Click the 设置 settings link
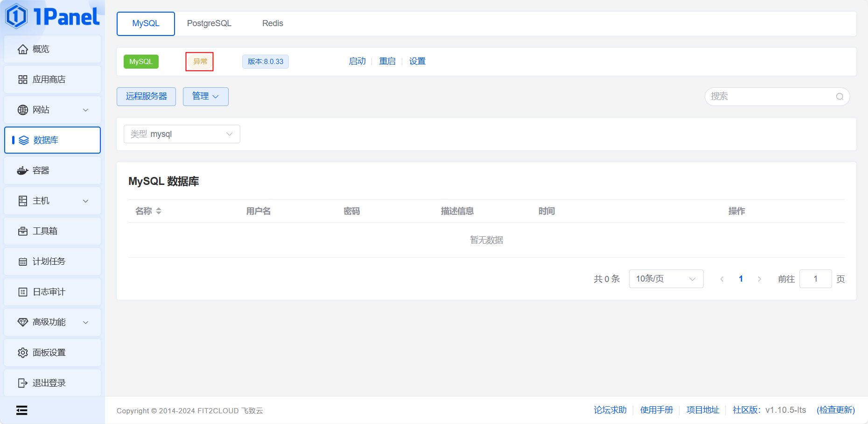The width and height of the screenshot is (868, 424). (x=417, y=61)
